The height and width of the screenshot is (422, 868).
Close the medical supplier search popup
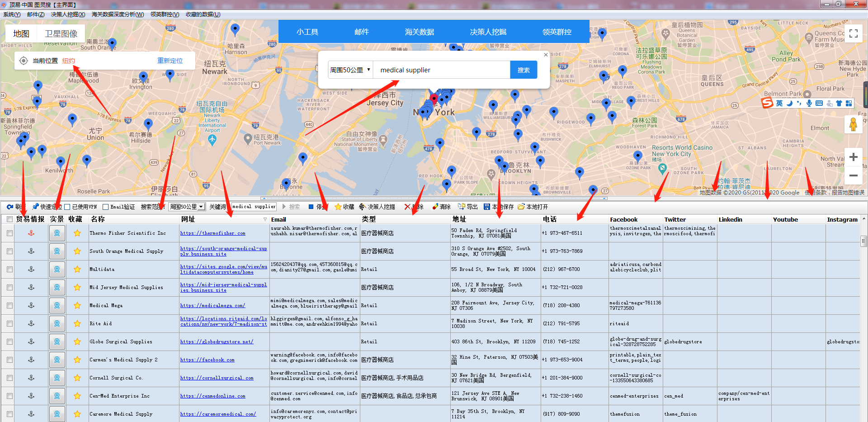[546, 55]
